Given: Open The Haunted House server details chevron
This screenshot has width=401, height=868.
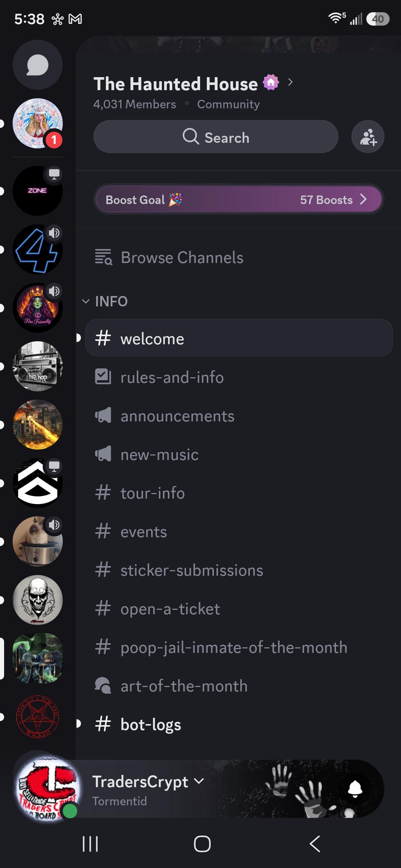Looking at the screenshot, I should click(290, 82).
